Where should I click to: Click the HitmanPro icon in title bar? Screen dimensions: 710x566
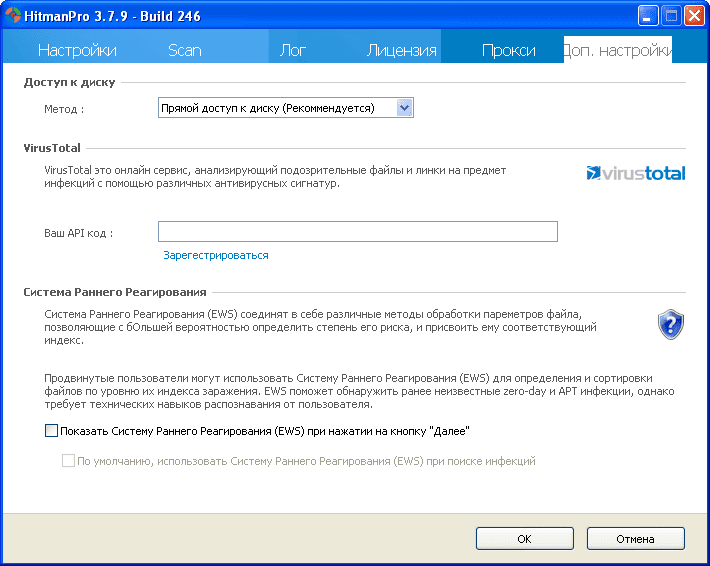coord(13,16)
